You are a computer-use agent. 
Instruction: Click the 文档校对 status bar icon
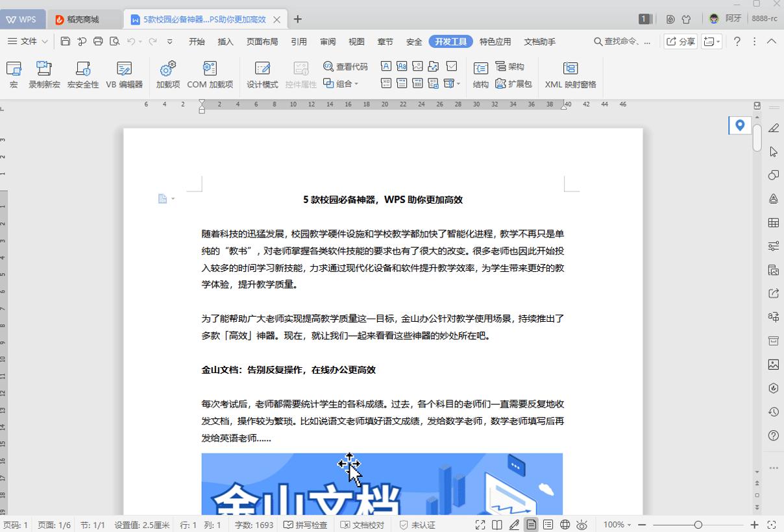tap(363, 525)
